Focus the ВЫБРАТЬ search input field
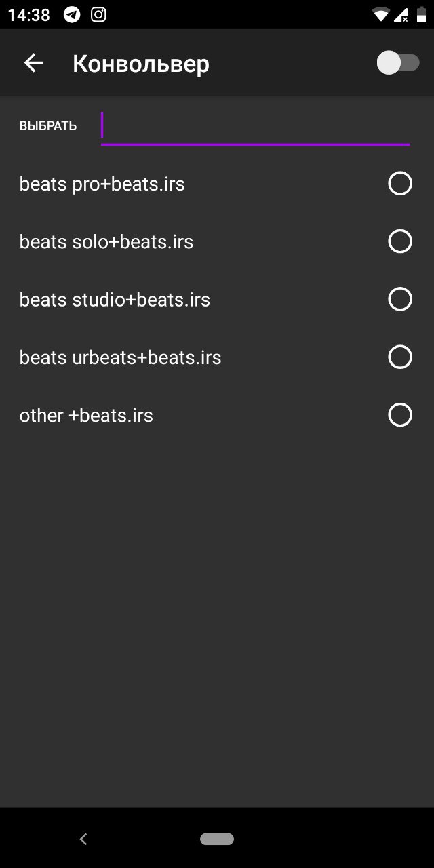Screen dimensions: 434x868 pos(255,127)
